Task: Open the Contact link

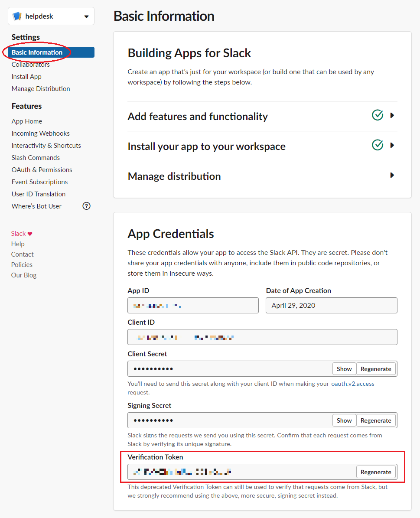Action: pos(22,254)
